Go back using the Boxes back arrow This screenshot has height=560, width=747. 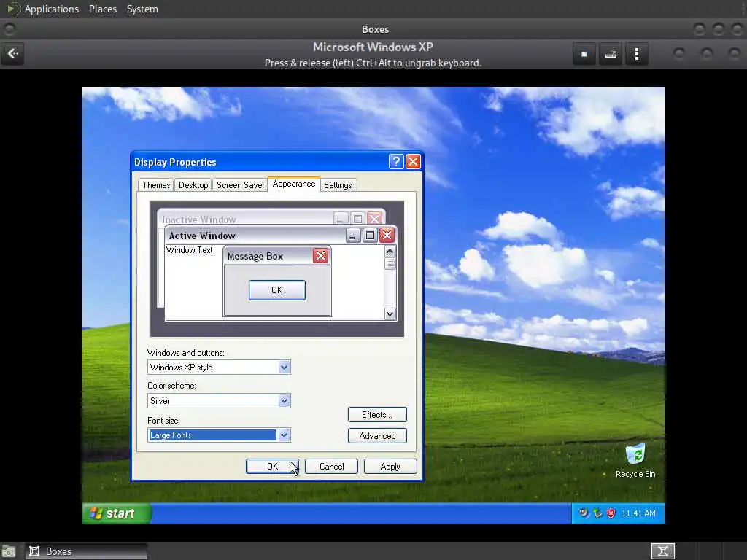pos(13,54)
